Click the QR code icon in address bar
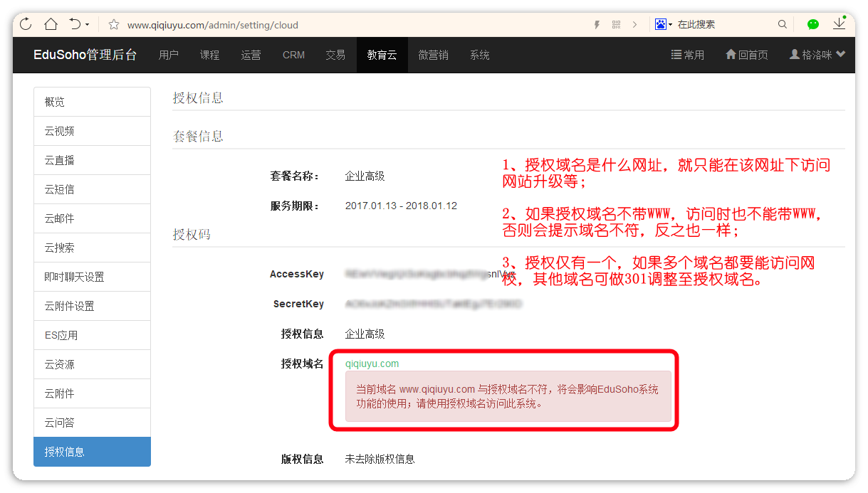The image size is (868, 493). pyautogui.click(x=615, y=25)
